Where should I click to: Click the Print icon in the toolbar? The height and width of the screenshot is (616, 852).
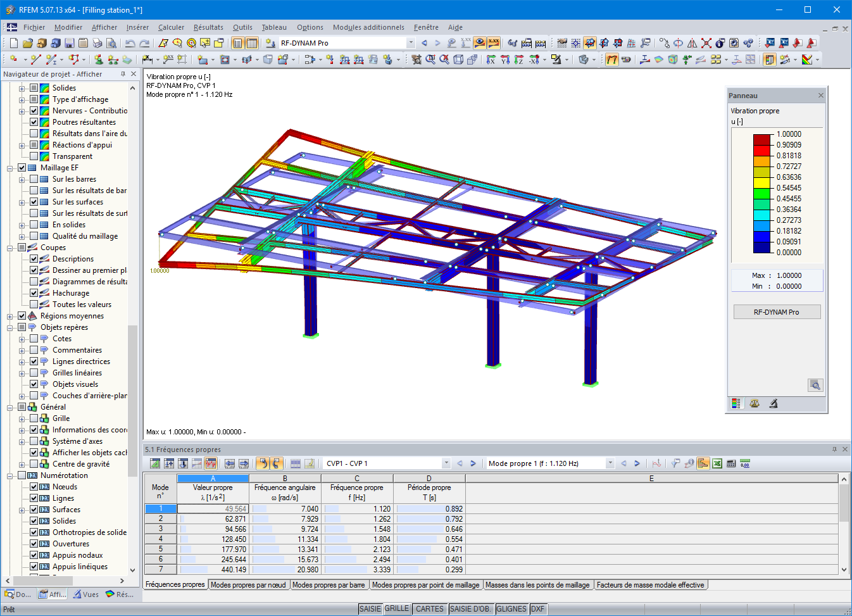click(97, 43)
